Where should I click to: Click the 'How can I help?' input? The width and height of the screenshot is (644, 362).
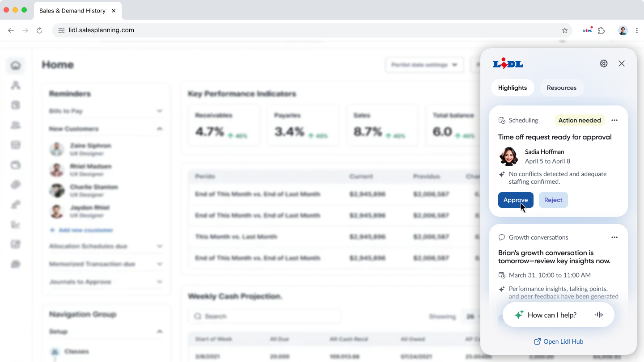pos(552,315)
